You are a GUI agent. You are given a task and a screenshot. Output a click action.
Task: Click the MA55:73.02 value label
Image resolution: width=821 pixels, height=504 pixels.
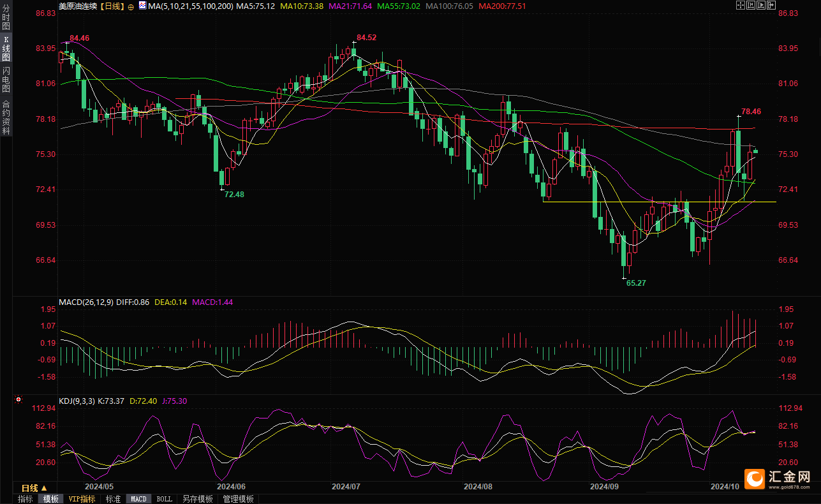tap(399, 6)
